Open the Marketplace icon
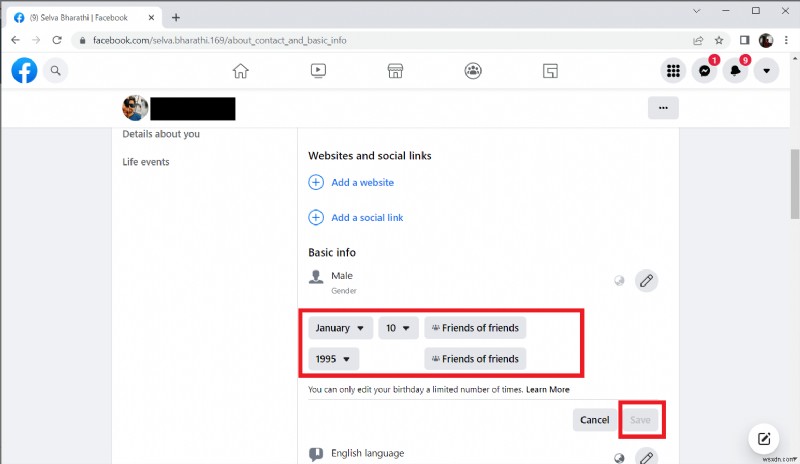The height and width of the screenshot is (464, 800). pyautogui.click(x=395, y=70)
